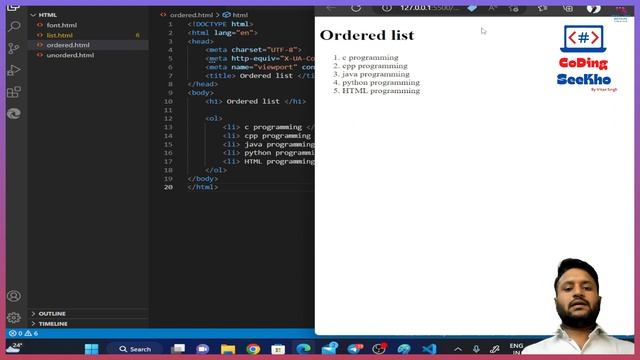Viewport: 640px width, 360px height.
Task: Click the Favorites icon in browser toolbar
Action: (x=542, y=8)
